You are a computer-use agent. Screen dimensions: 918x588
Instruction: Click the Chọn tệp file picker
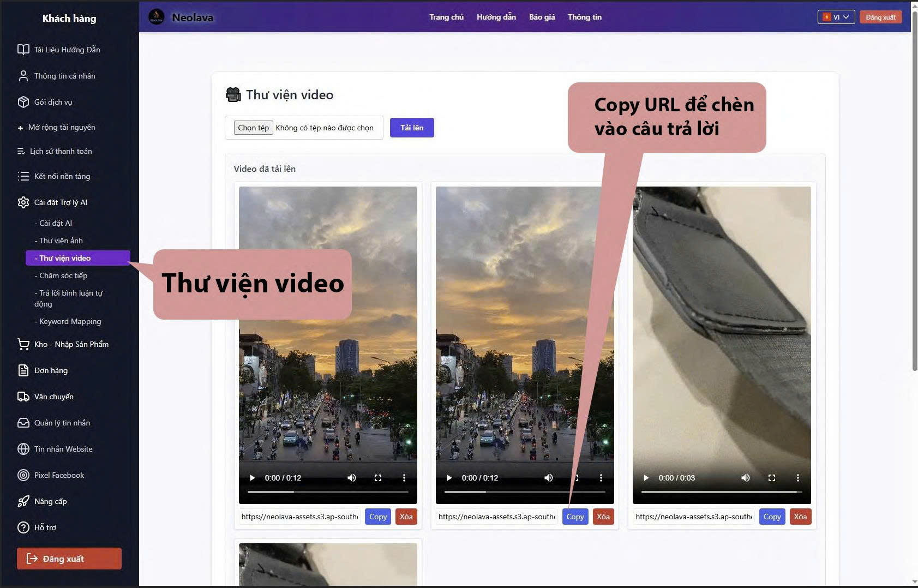253,127
